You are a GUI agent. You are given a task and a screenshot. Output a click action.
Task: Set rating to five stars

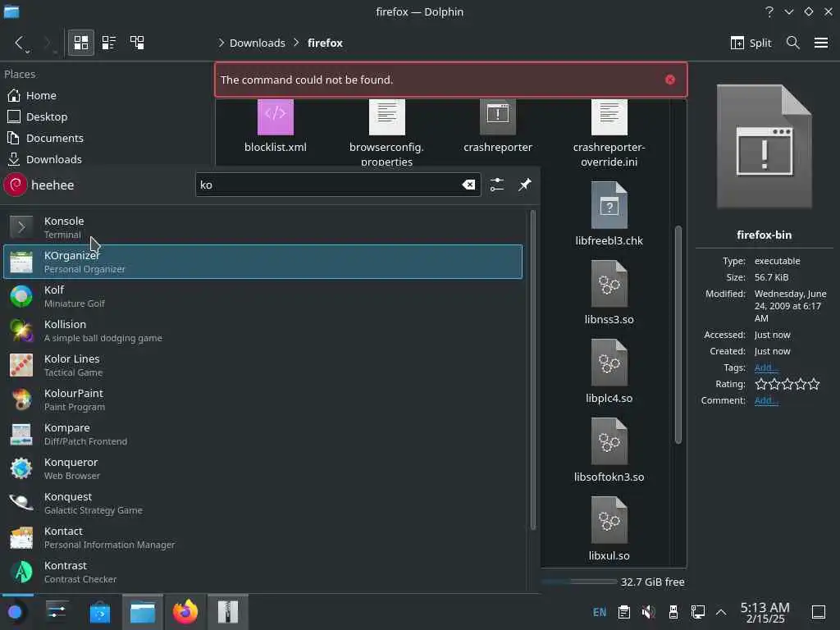pyautogui.click(x=814, y=384)
